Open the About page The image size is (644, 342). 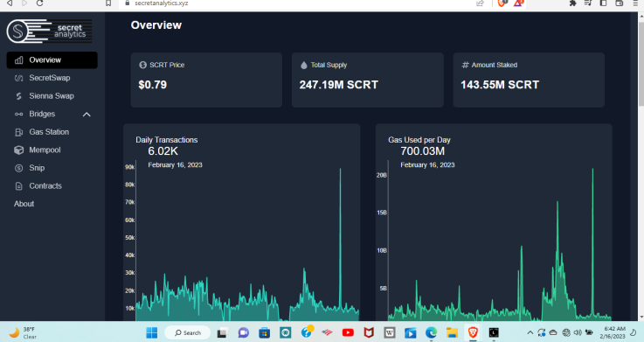point(24,204)
